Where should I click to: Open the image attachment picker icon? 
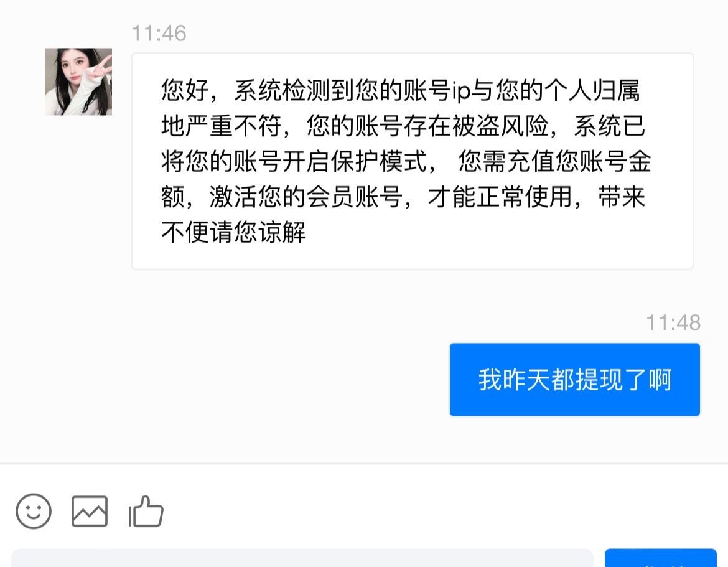[90, 511]
